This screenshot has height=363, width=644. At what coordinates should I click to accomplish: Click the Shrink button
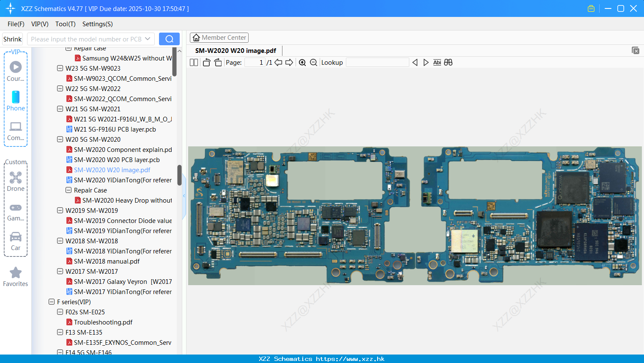12,39
